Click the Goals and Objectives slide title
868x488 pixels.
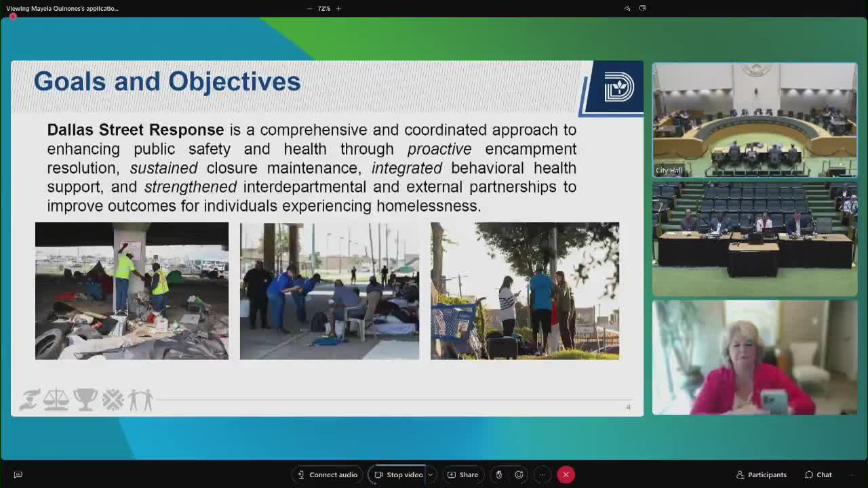(167, 81)
